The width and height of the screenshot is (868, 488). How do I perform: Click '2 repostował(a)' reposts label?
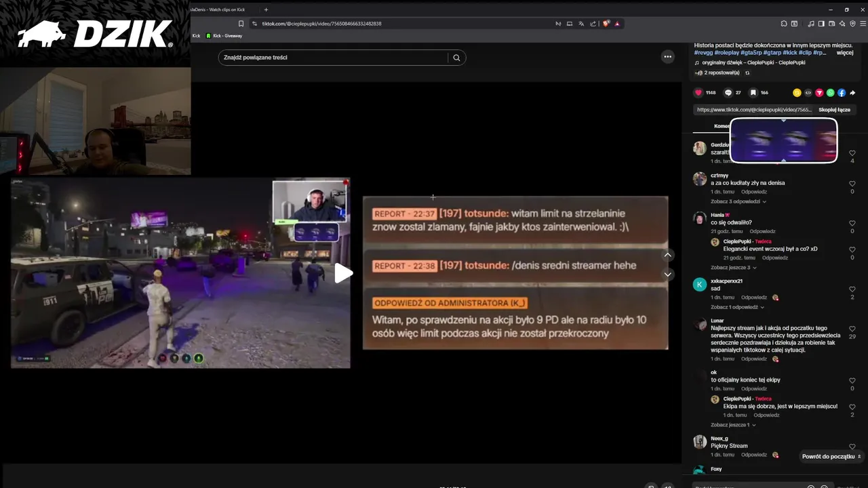tap(722, 73)
